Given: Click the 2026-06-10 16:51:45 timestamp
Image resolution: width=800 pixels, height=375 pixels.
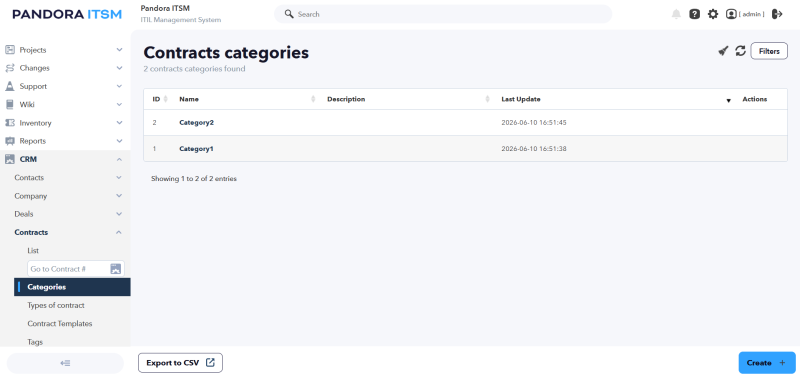Looking at the screenshot, I should coord(534,122).
